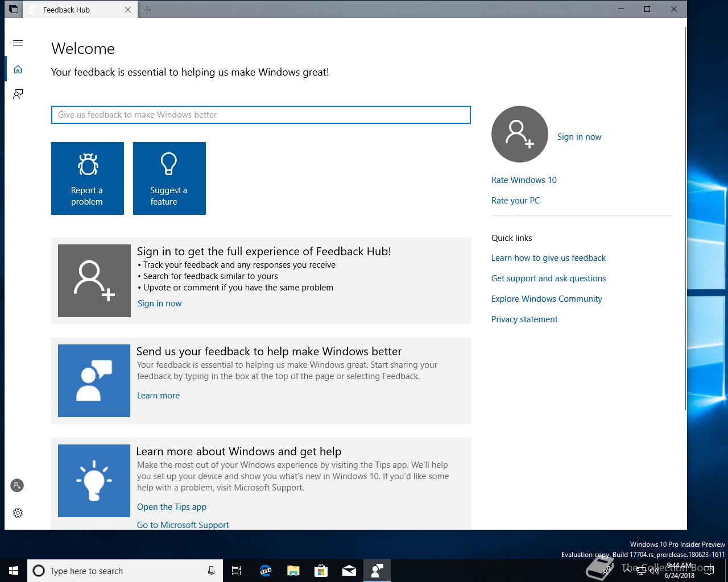
Task: Click the gray add-user tile icon
Action: pyautogui.click(x=94, y=281)
